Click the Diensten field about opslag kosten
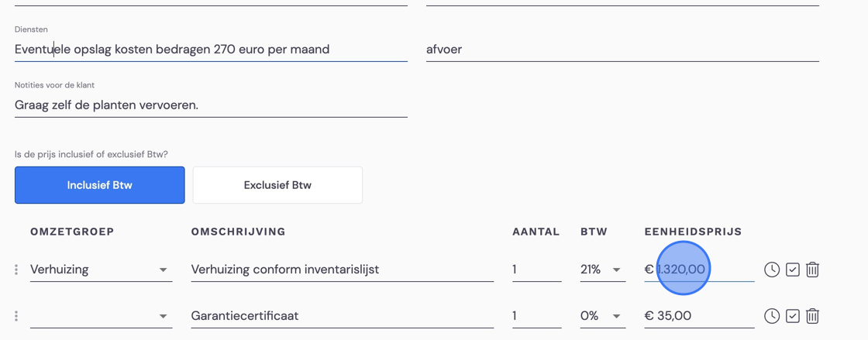The width and height of the screenshot is (868, 340). pos(211,50)
